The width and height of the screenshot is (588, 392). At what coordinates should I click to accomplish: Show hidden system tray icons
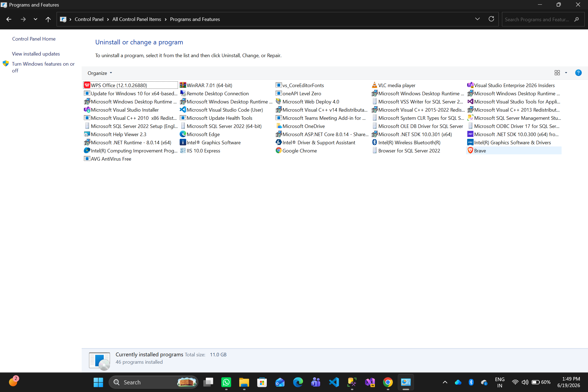pyautogui.click(x=445, y=382)
